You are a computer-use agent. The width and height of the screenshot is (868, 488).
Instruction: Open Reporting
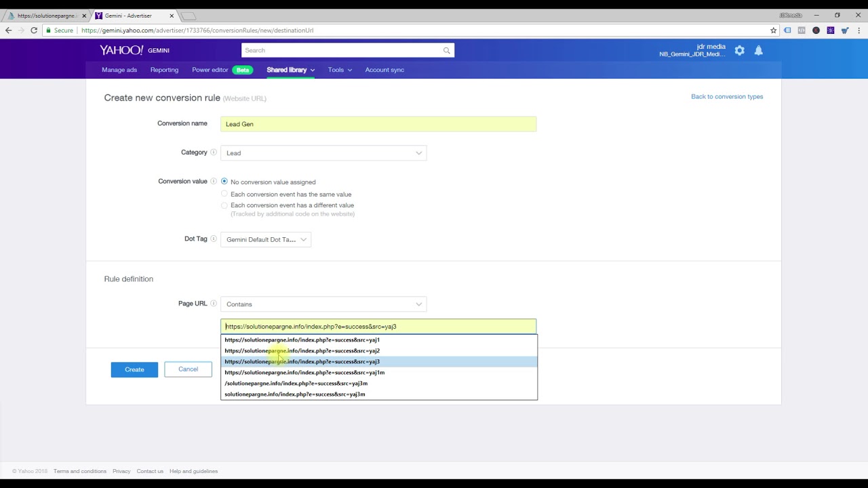pyautogui.click(x=164, y=70)
